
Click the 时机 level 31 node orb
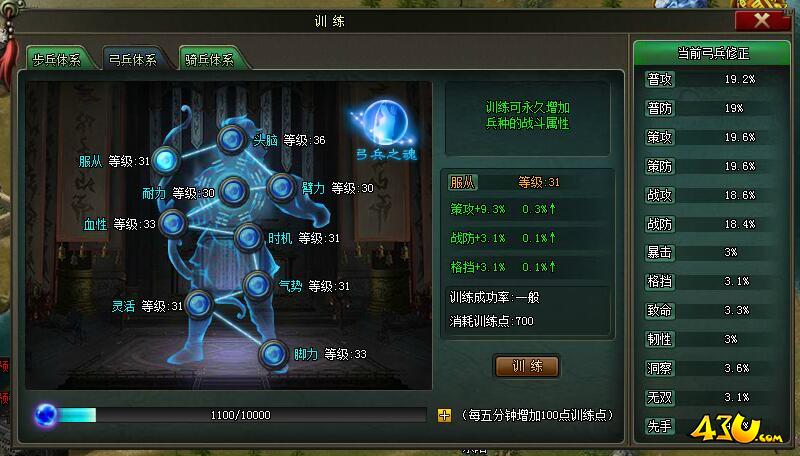pyautogui.click(x=248, y=238)
